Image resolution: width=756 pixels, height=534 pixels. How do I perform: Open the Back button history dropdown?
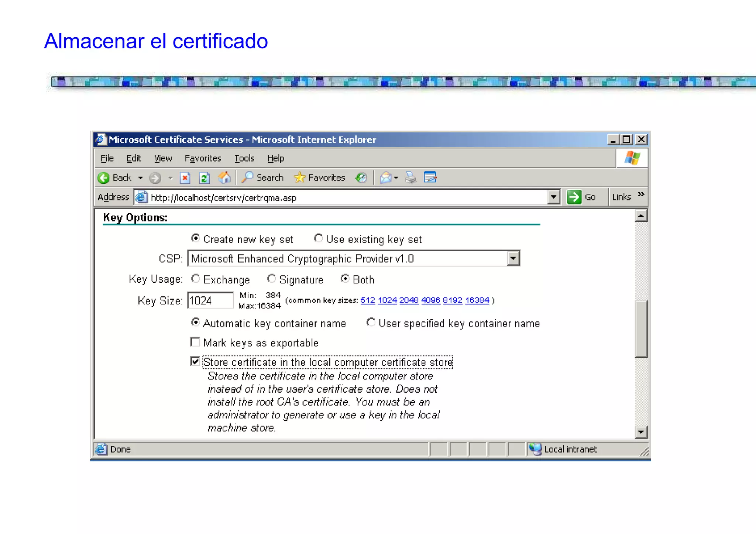pyautogui.click(x=141, y=178)
